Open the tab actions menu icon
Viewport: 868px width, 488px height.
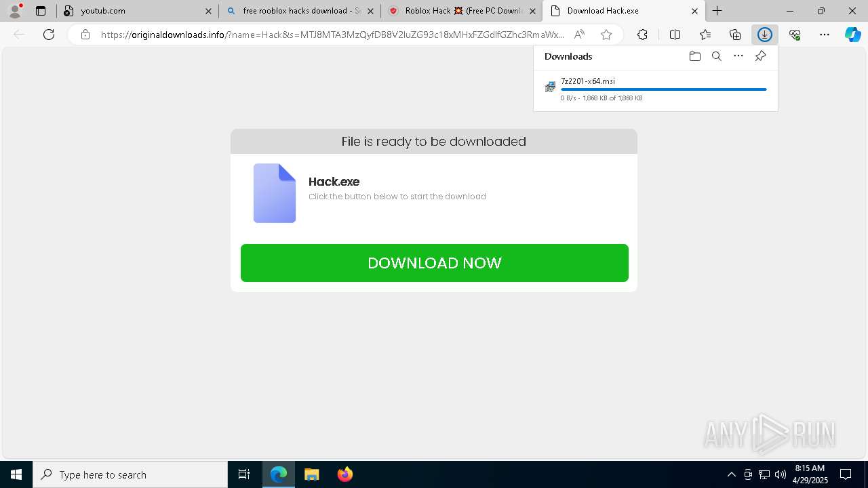click(41, 11)
